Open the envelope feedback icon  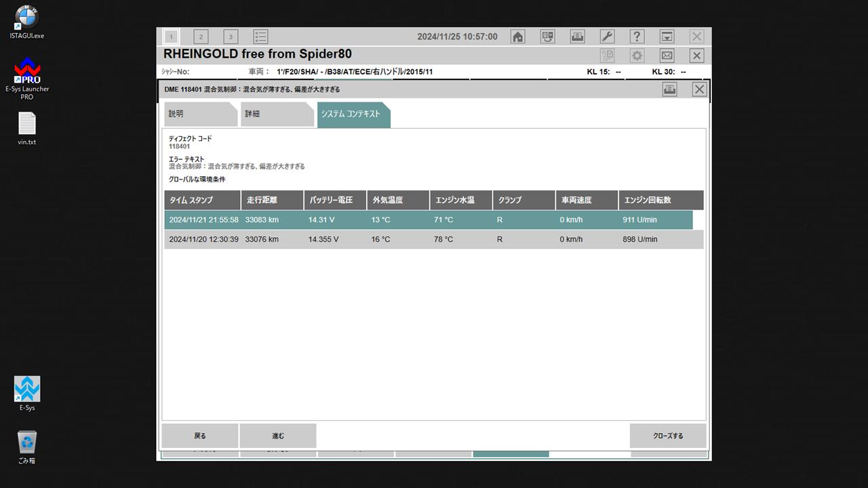(667, 56)
